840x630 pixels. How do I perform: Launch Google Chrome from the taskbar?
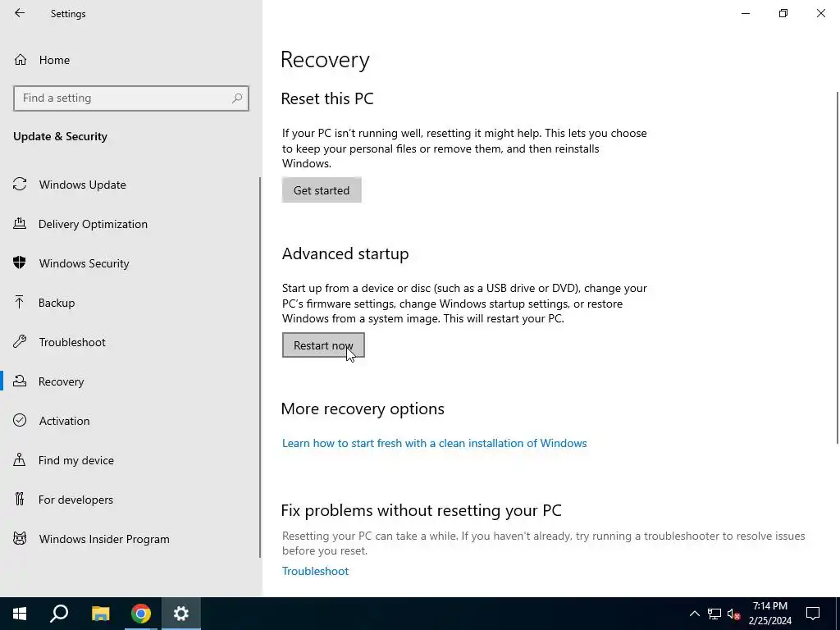[141, 614]
